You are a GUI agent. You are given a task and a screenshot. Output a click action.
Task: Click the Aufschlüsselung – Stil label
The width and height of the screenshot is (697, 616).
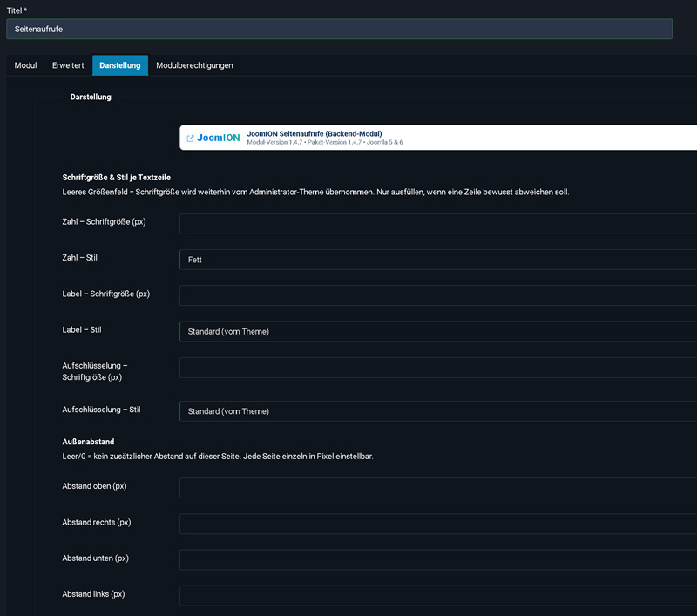point(101,410)
